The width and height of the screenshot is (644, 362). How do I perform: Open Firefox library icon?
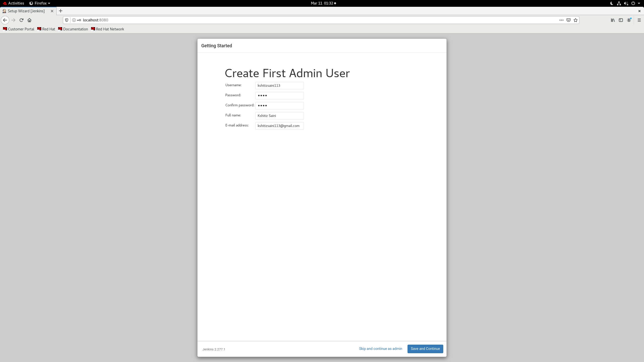(613, 20)
